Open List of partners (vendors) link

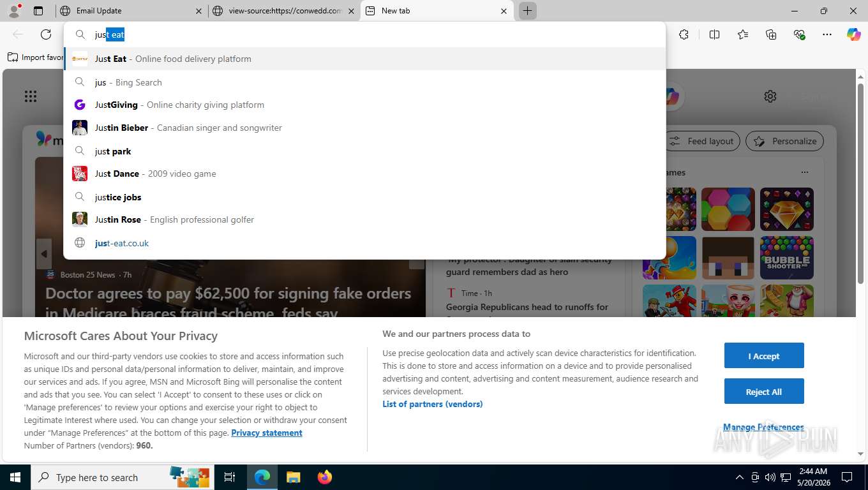pyautogui.click(x=433, y=404)
